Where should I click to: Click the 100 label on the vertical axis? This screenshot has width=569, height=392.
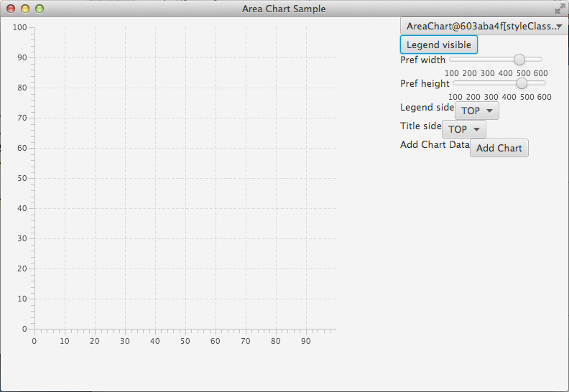point(19,27)
